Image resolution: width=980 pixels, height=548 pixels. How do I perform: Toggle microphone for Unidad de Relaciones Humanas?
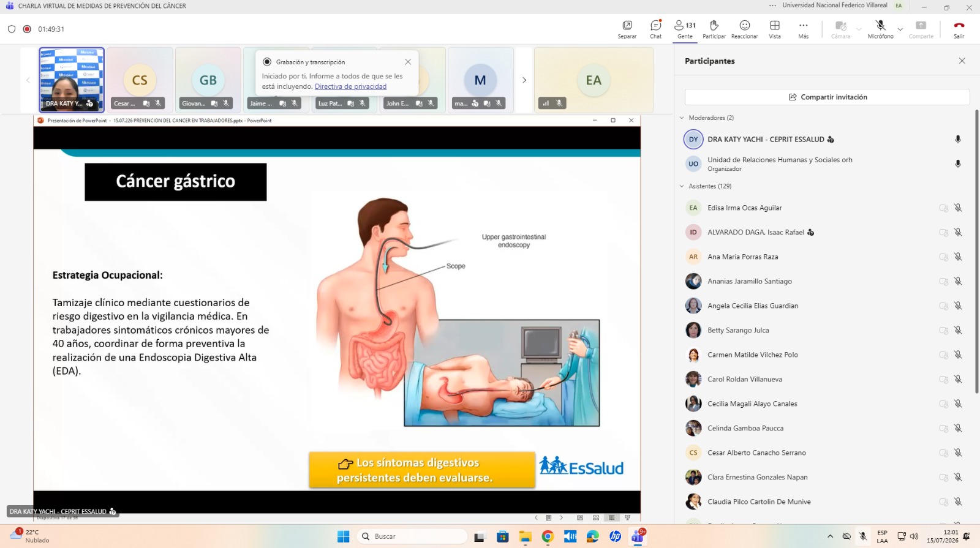(958, 163)
